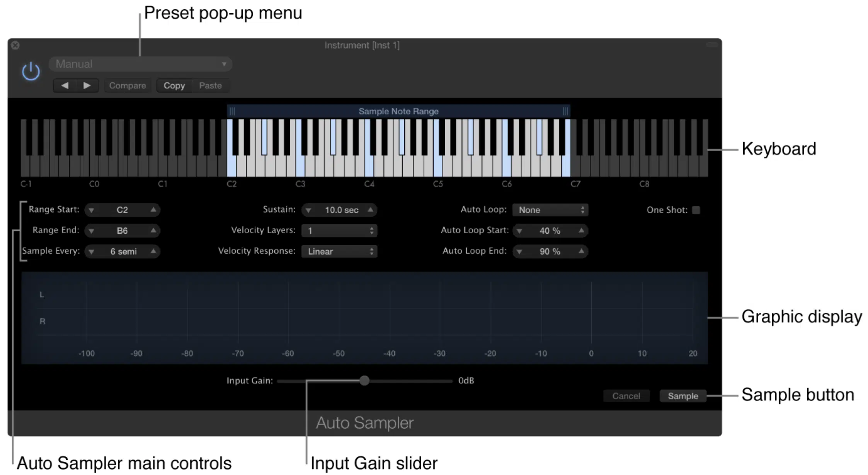Click the Auto Loop Start 40 % value
This screenshot has width=868, height=475.
tap(550, 231)
